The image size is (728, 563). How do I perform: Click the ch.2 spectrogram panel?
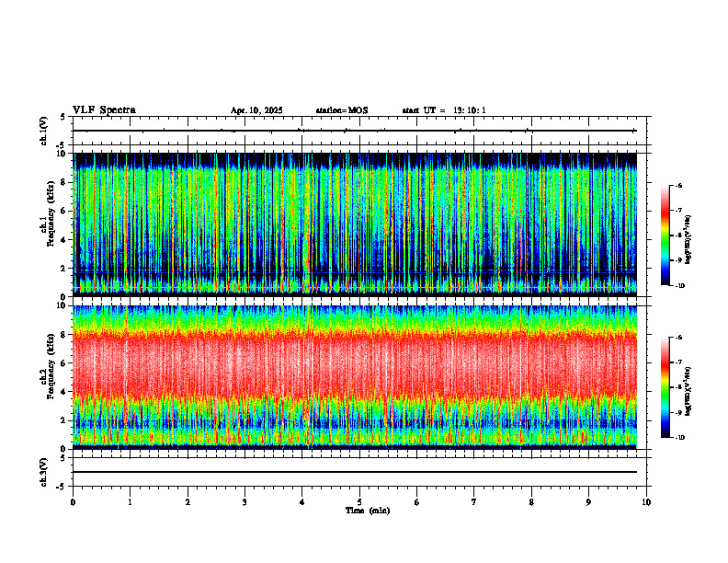(355, 377)
